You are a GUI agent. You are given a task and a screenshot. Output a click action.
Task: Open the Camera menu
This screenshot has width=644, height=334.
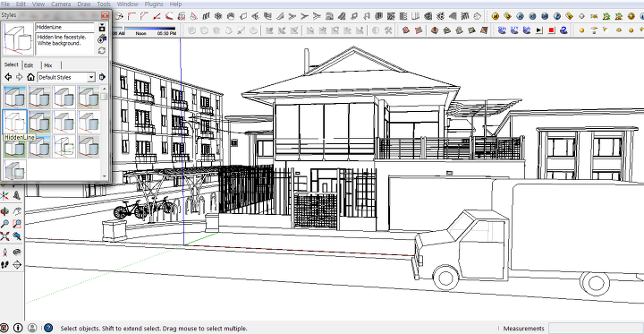point(61,4)
